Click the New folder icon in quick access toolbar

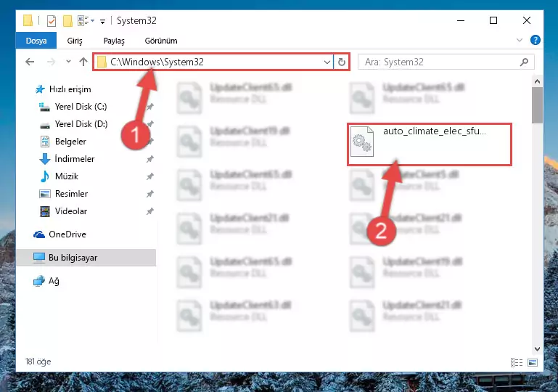click(x=67, y=21)
